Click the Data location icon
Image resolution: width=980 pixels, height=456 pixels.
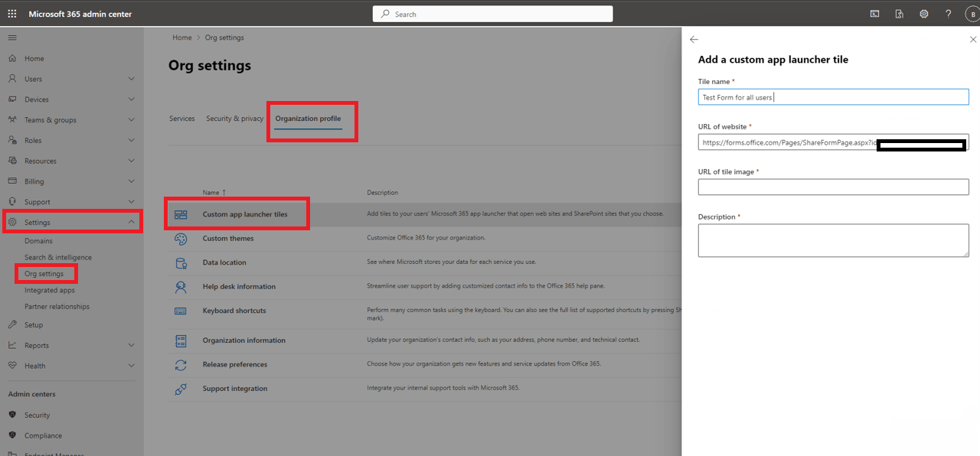(181, 262)
